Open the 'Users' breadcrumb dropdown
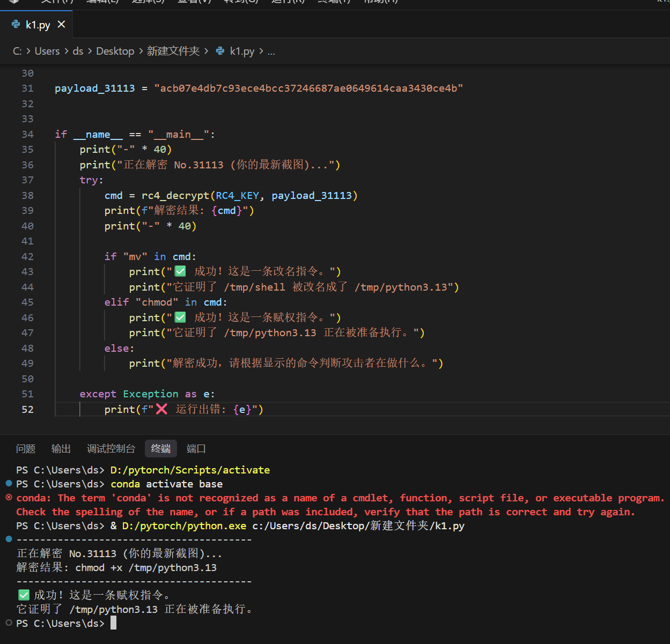670x644 pixels. click(x=47, y=51)
